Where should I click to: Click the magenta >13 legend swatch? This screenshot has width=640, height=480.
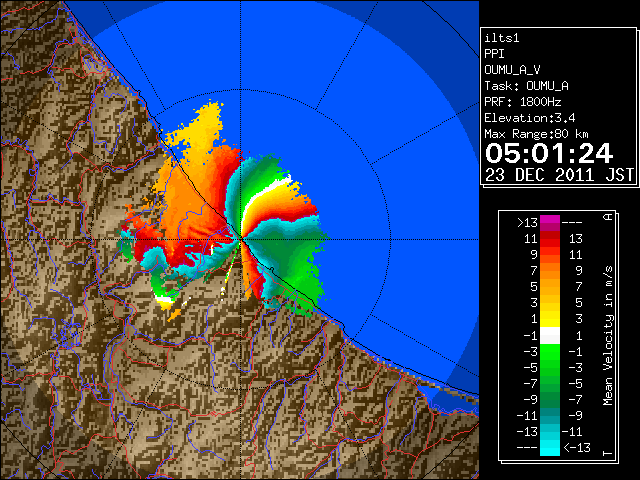pyautogui.click(x=550, y=223)
